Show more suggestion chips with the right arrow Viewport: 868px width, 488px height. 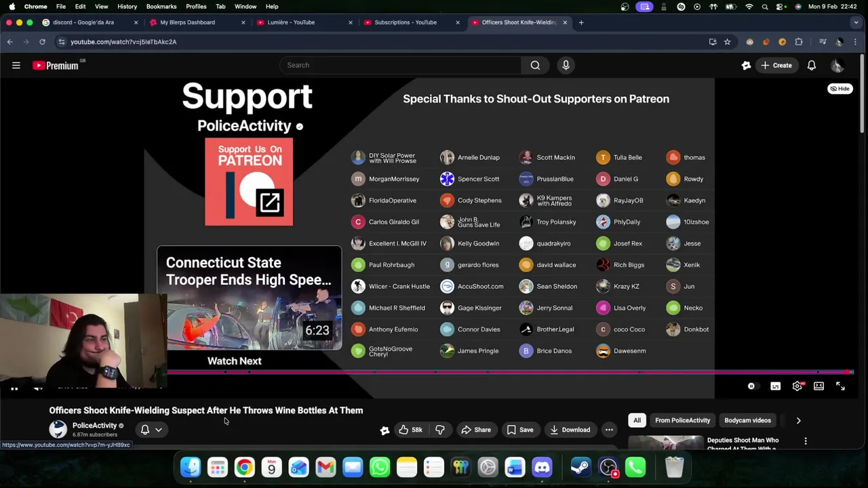coord(798,421)
